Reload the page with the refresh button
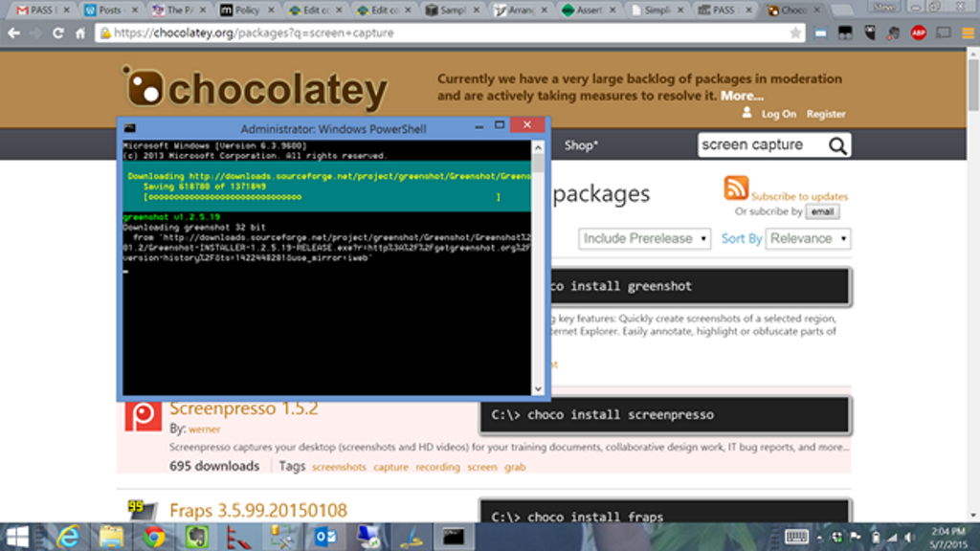980x551 pixels. click(58, 33)
